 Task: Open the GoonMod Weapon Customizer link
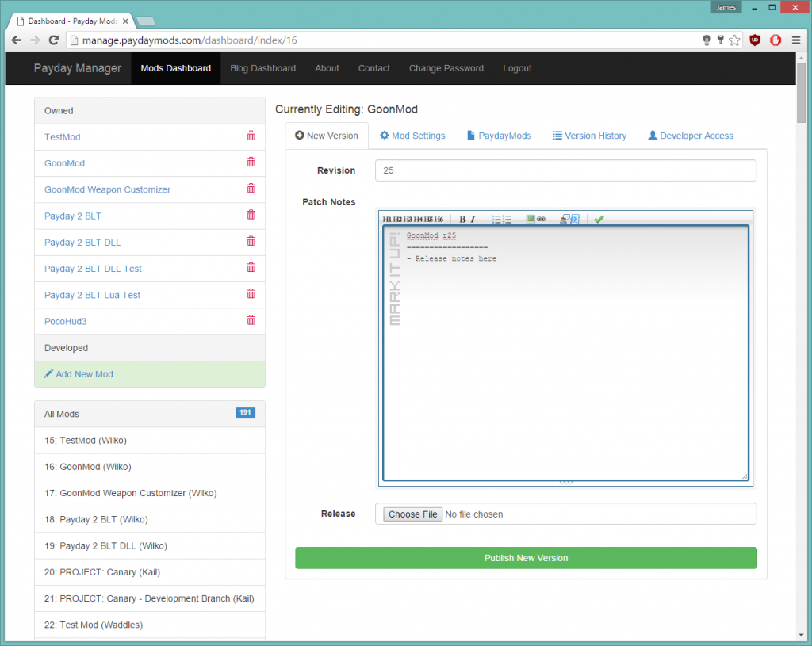[x=107, y=190]
